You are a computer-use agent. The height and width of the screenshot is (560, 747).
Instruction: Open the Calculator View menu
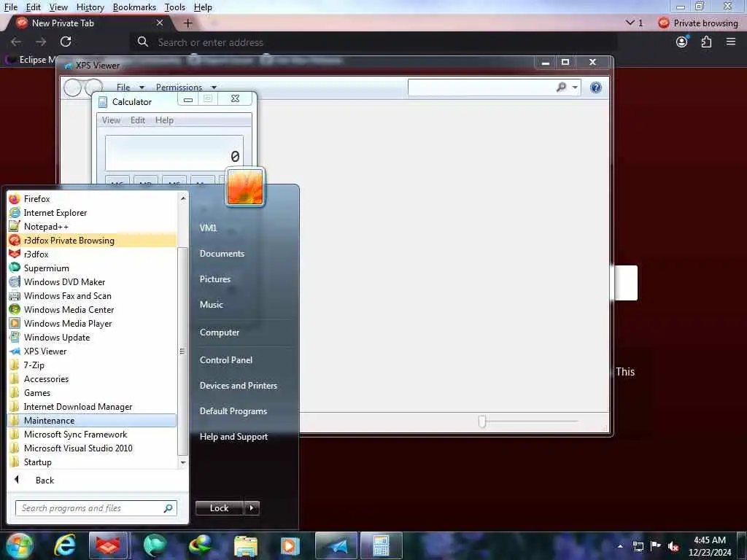click(x=111, y=120)
